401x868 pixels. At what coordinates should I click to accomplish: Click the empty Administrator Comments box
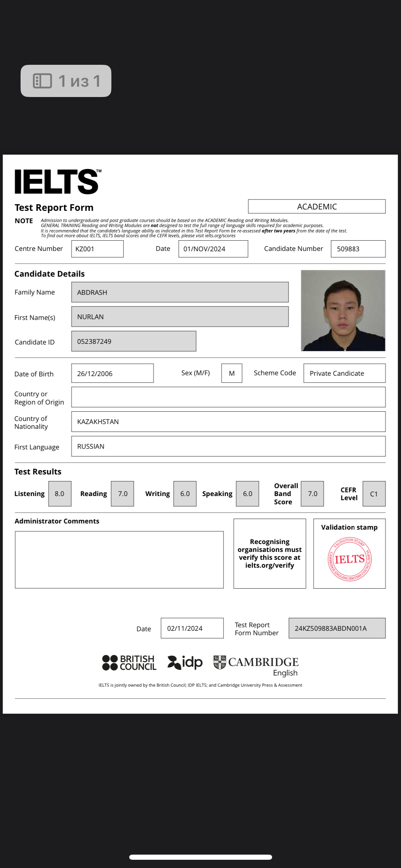click(x=119, y=559)
